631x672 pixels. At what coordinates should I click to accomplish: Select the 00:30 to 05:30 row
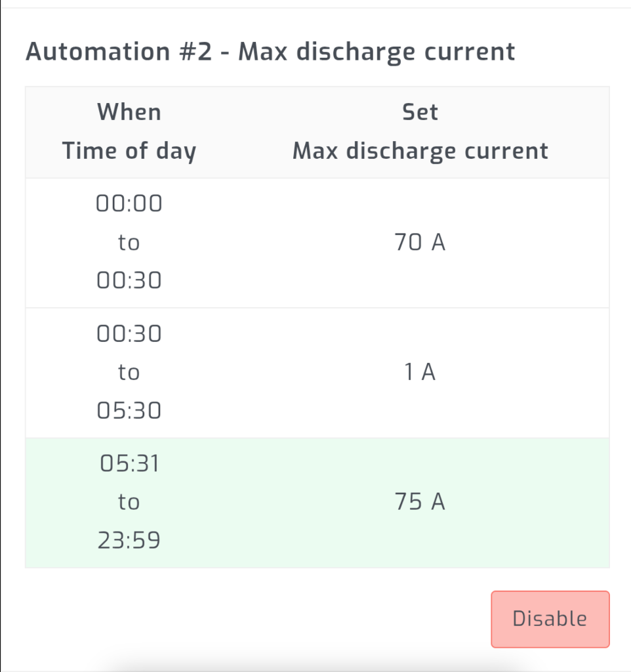[x=315, y=371]
